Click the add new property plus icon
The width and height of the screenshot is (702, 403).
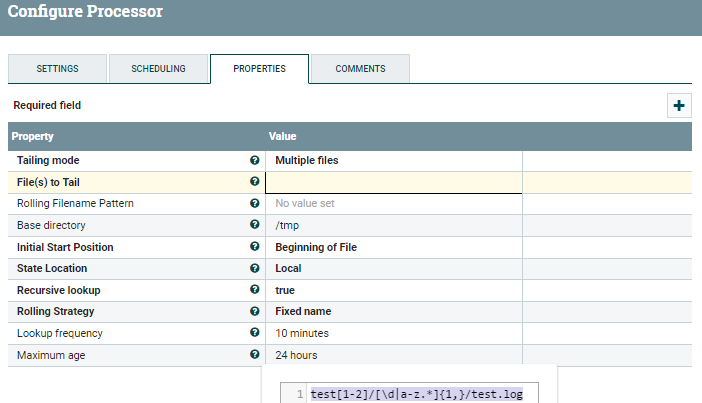[x=679, y=105]
